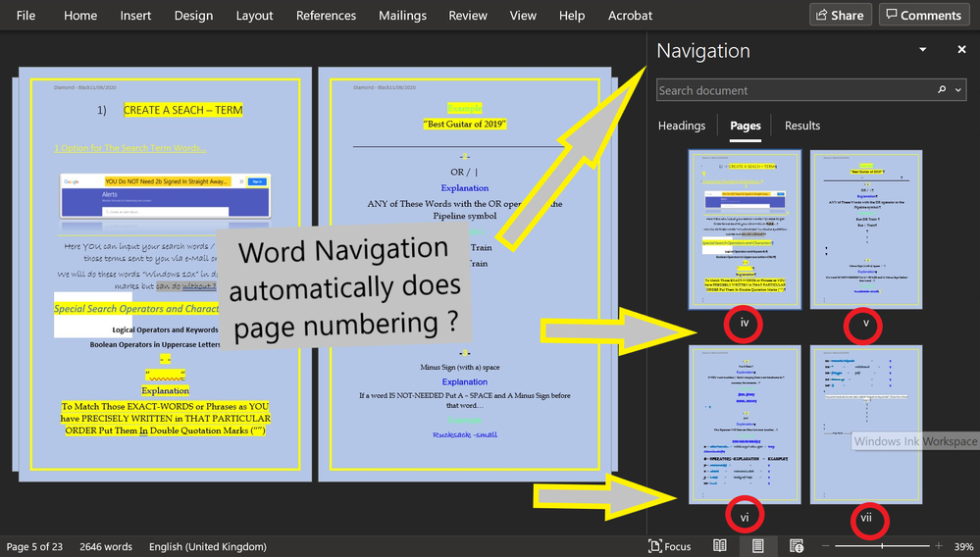Screen dimensions: 980x557
Task: Switch to Web Layout view icon
Action: click(x=797, y=546)
